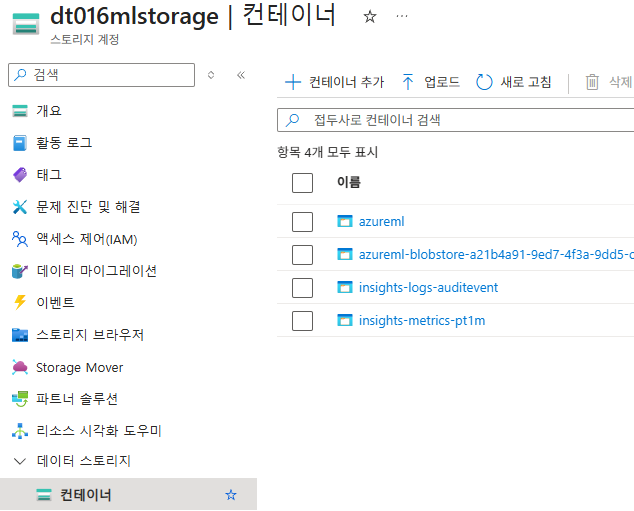Toggle the select-all checkbox next to 이름
Viewport: 634px width, 511px height.
click(x=302, y=183)
